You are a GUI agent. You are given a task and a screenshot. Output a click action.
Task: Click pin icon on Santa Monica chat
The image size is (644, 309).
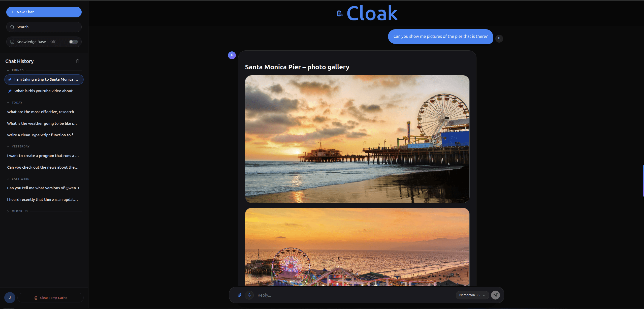[10, 79]
